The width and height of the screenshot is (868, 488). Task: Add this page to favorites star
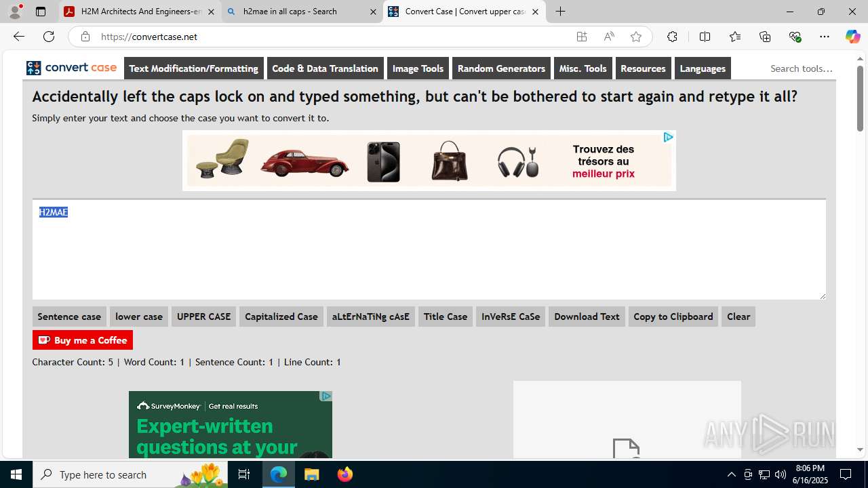(x=636, y=37)
